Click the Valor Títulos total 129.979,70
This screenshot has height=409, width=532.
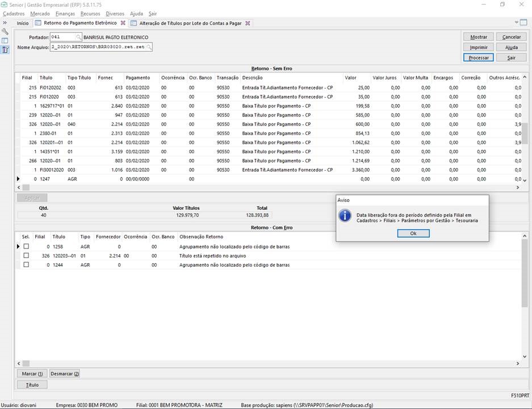[187, 215]
